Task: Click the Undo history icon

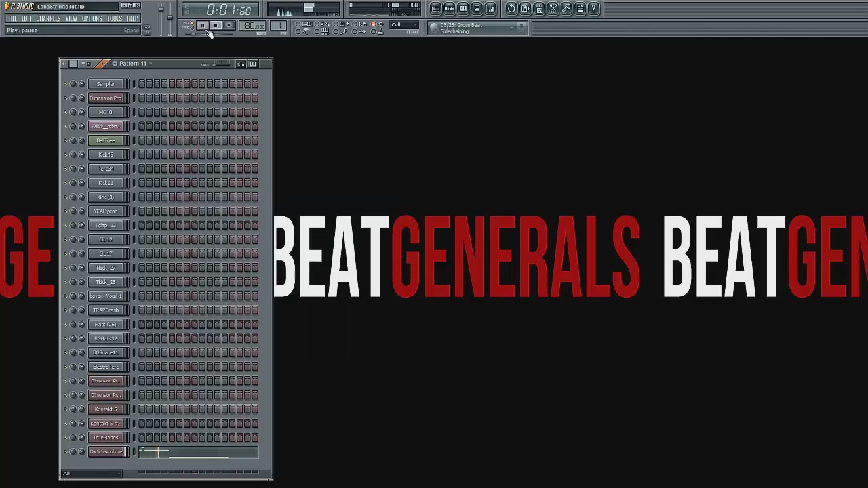Action: point(511,8)
